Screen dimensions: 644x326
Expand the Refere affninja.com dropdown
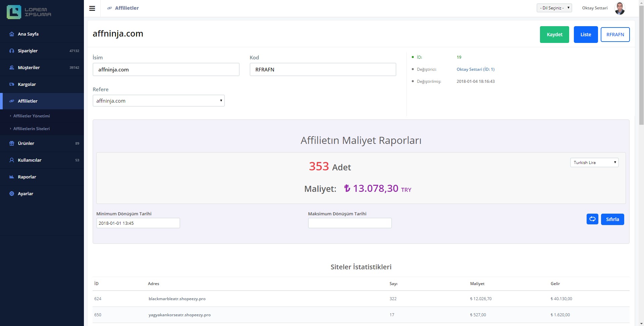[158, 101]
